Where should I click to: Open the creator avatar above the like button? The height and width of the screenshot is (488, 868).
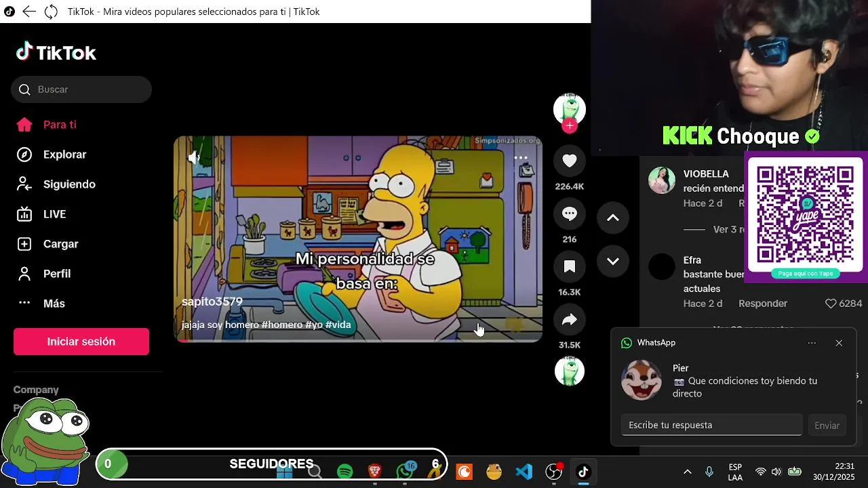click(x=570, y=108)
